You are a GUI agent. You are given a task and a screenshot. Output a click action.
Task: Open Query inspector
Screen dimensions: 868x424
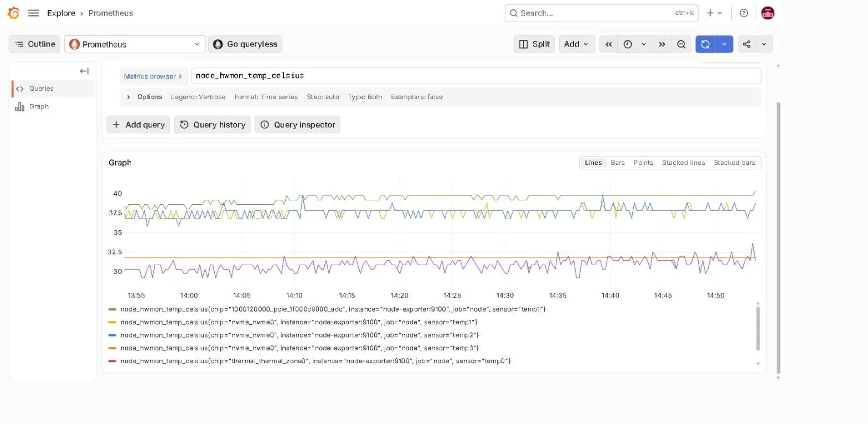pos(297,125)
